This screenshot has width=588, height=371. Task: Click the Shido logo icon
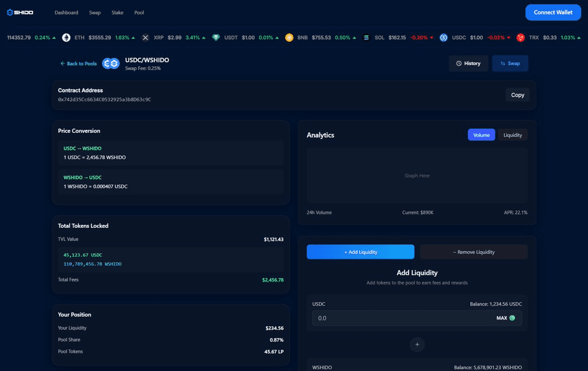pyautogui.click(x=11, y=12)
